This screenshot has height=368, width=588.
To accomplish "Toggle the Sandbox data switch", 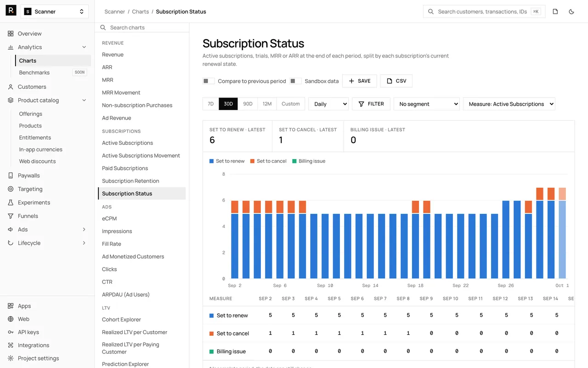I will click(x=295, y=81).
